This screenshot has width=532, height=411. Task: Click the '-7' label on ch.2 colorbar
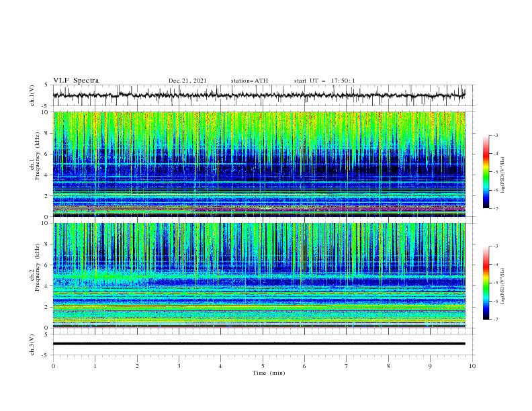495,320
